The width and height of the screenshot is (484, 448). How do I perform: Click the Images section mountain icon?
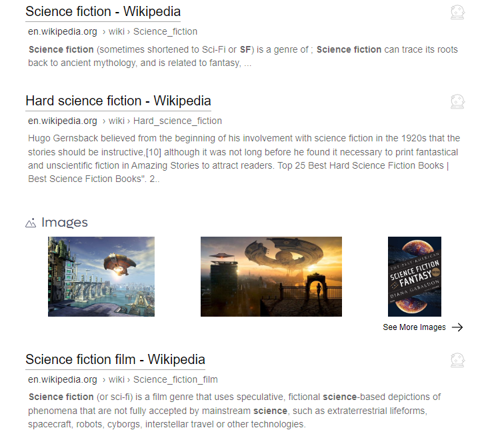(31, 223)
